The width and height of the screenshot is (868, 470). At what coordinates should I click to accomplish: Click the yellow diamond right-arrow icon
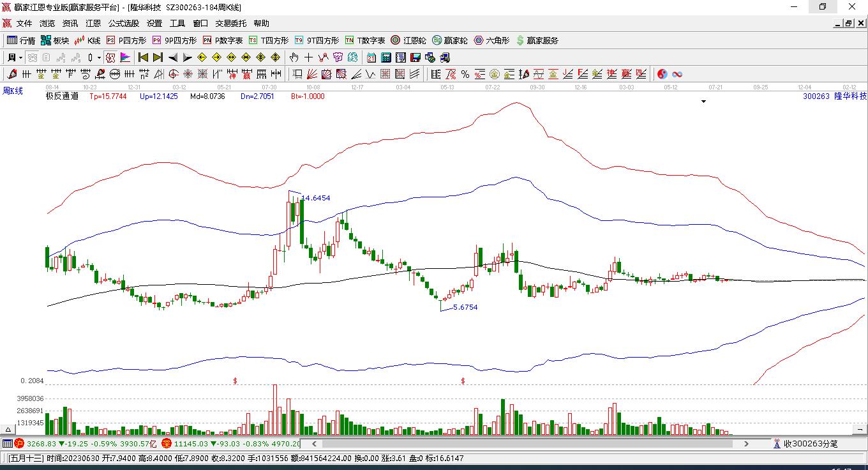[217, 57]
